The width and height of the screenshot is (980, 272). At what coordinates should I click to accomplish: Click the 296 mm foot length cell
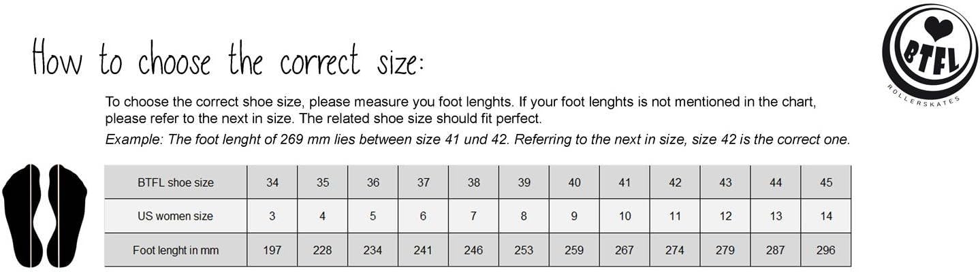(x=825, y=250)
